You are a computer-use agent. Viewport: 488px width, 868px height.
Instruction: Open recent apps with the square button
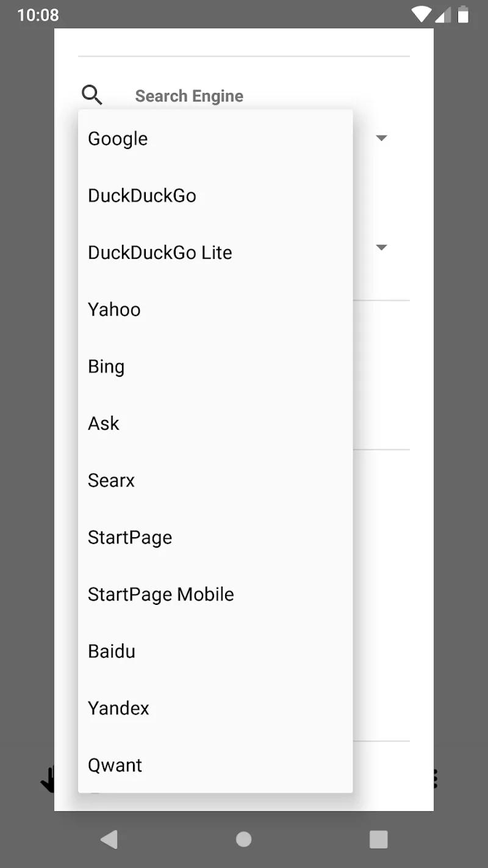coord(378,839)
